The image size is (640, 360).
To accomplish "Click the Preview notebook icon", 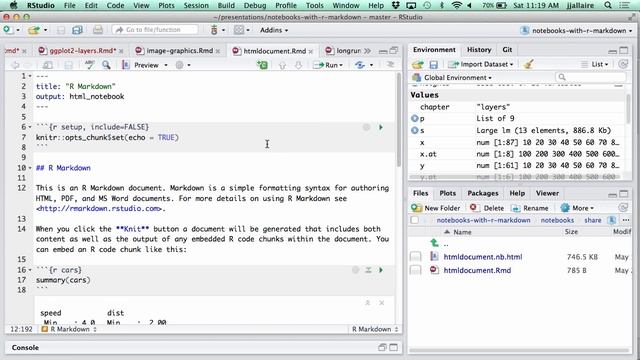I will point(126,65).
